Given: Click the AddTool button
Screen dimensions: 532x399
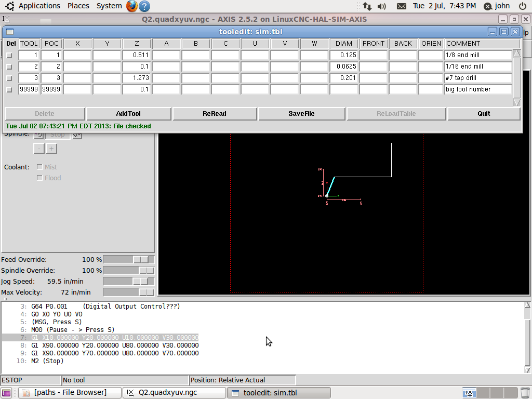Looking at the screenshot, I should point(129,114).
